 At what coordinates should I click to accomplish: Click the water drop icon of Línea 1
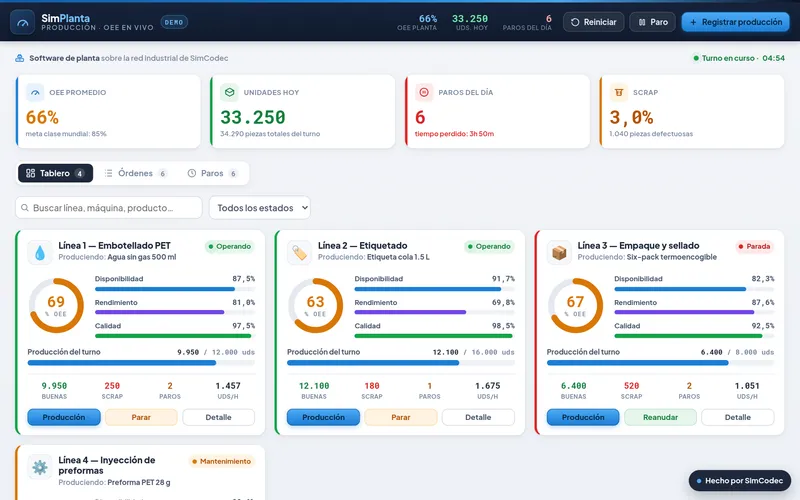40,253
